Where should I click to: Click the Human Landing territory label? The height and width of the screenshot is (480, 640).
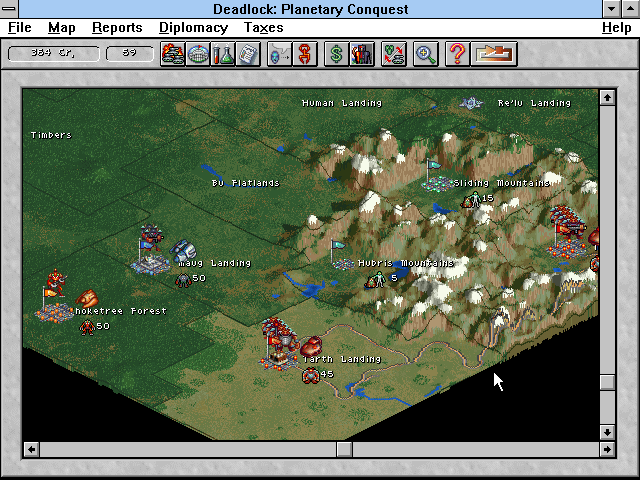(x=342, y=103)
